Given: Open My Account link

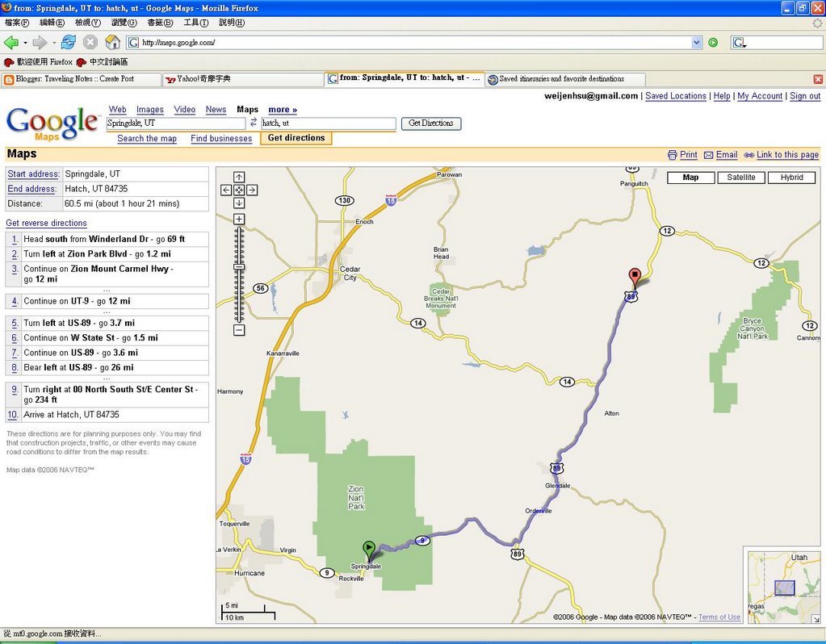Looking at the screenshot, I should [760, 96].
